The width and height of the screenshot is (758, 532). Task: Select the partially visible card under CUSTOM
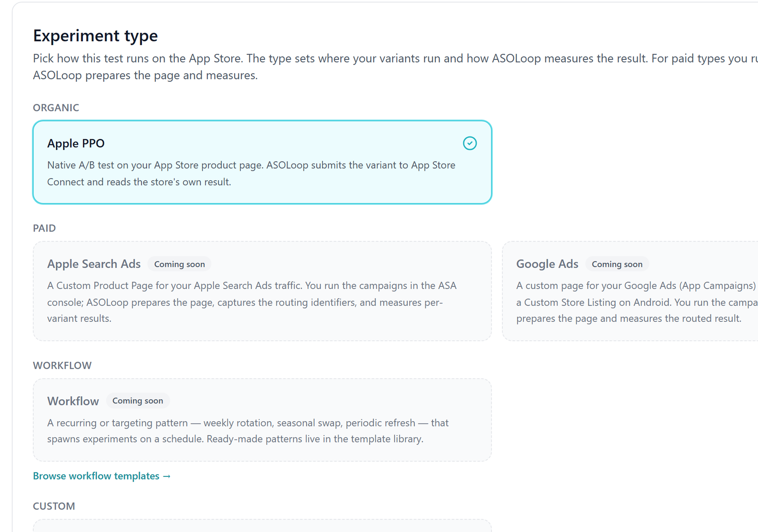(262, 526)
